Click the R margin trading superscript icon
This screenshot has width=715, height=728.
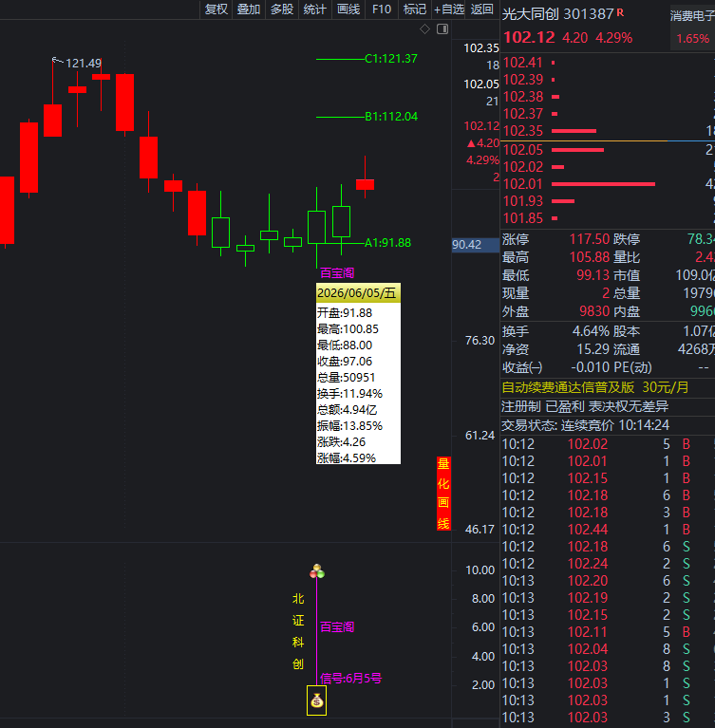(620, 12)
